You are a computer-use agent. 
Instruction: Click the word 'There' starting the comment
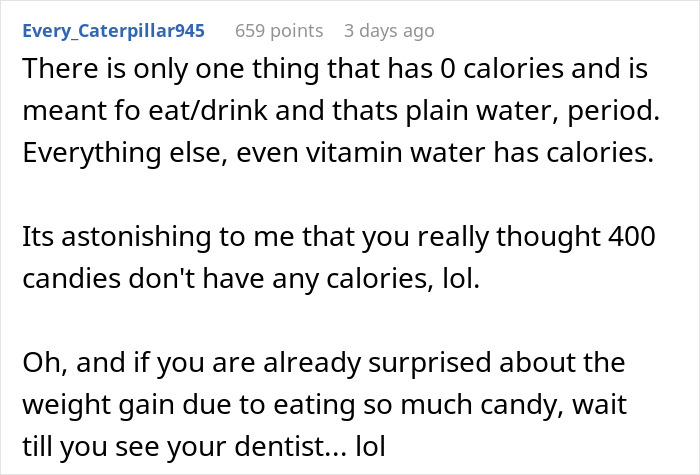click(x=60, y=69)
